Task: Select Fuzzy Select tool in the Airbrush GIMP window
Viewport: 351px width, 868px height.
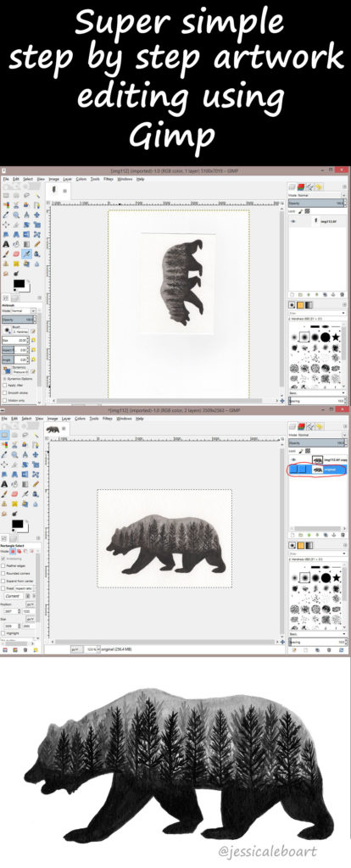Action: click(x=37, y=196)
